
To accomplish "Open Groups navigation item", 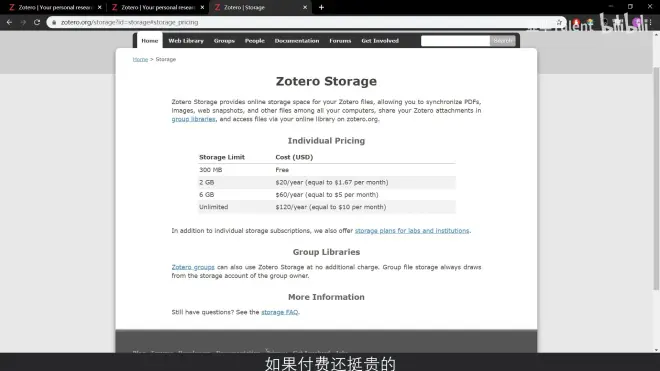I will pyautogui.click(x=224, y=41).
